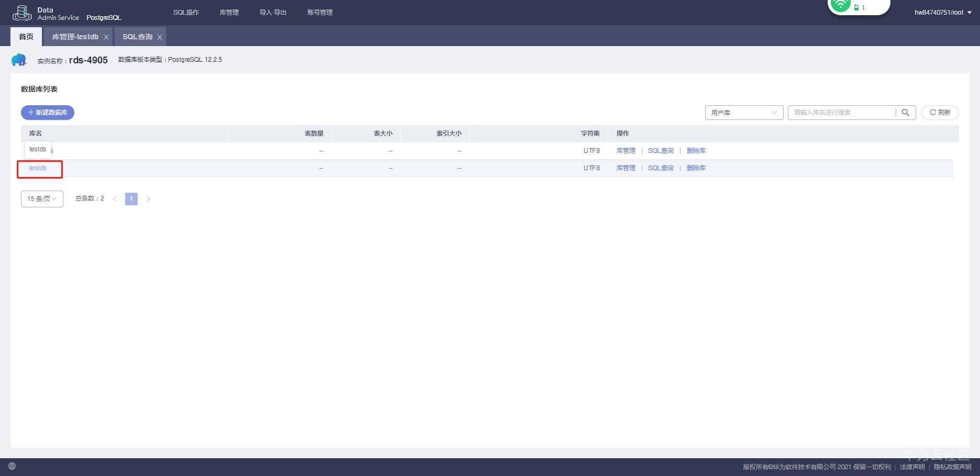The image size is (980, 476).
Task: Go to the previous page arrow
Action: click(x=115, y=199)
